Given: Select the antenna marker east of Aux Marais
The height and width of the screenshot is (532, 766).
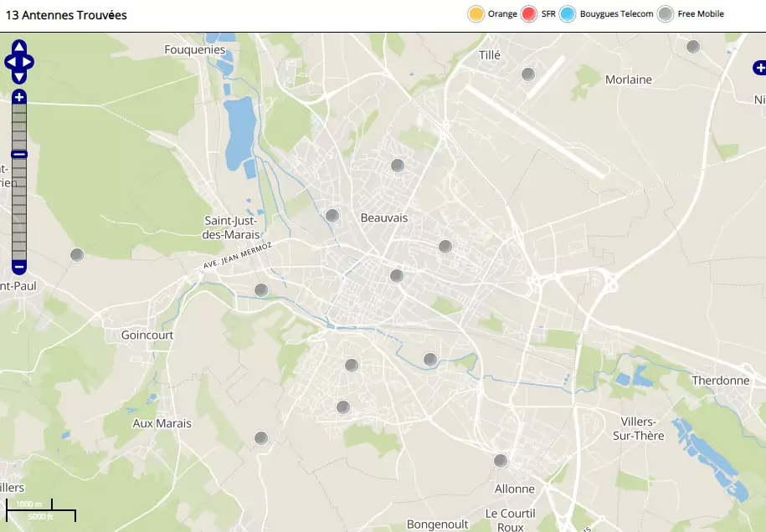Looking at the screenshot, I should tap(261, 438).
